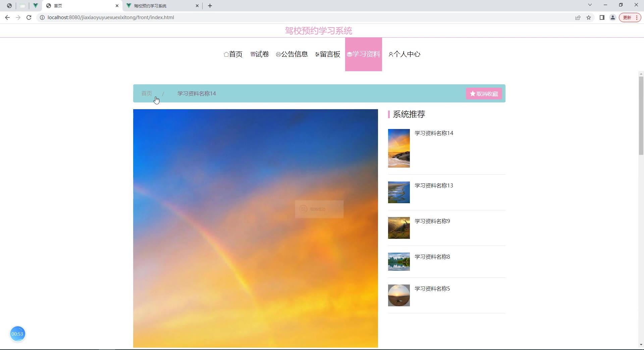
Task: Switch to the tab with the green V icon
Action: [35, 6]
